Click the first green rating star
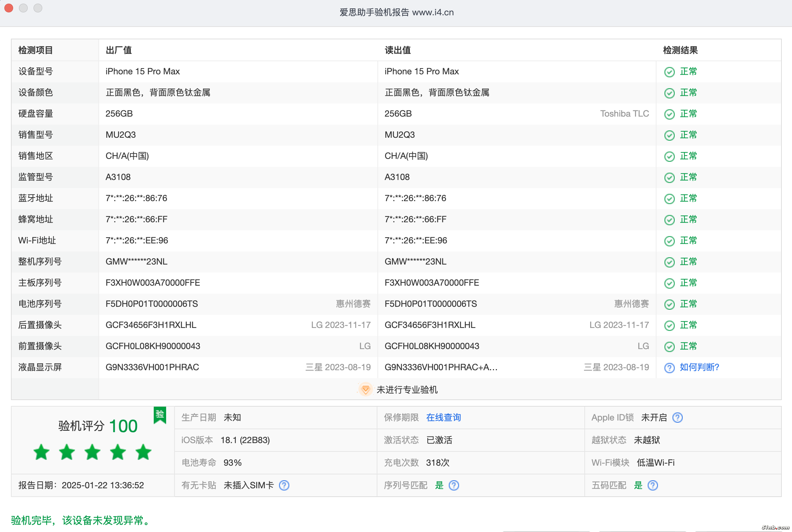Viewport: 792px width, 532px height. (x=42, y=452)
